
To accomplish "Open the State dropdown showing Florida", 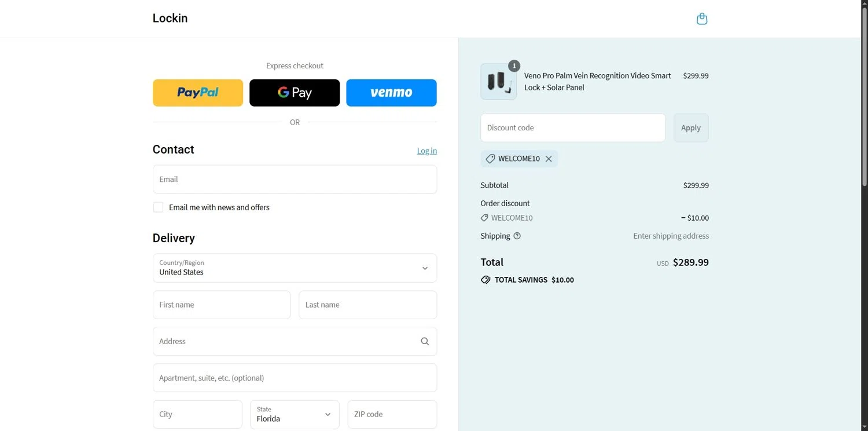I will [x=295, y=414].
